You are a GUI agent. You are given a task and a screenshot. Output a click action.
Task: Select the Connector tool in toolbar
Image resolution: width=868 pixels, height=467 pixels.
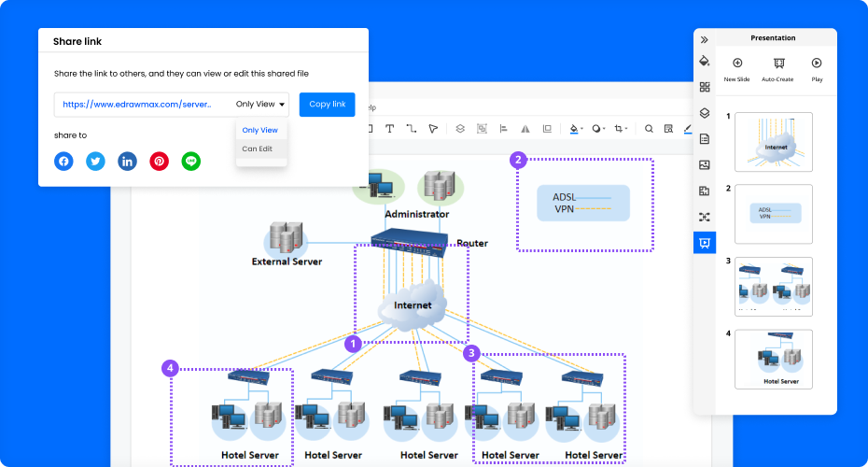tap(412, 129)
